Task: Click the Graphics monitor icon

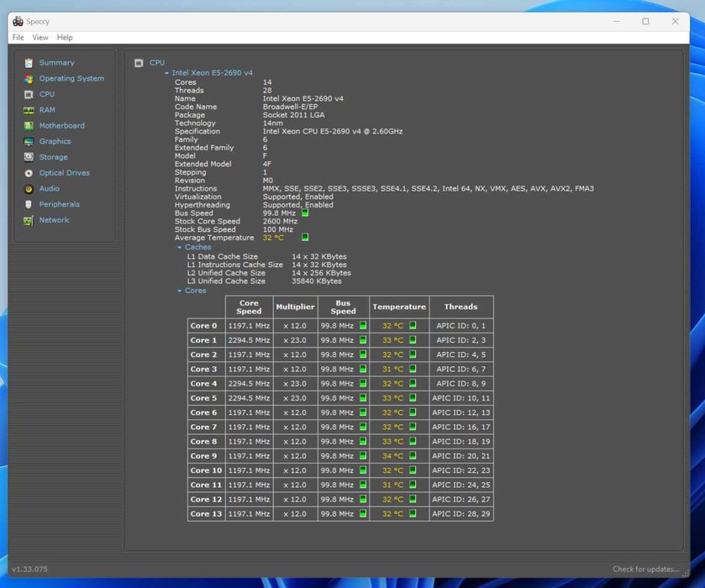Action: pyautogui.click(x=29, y=142)
